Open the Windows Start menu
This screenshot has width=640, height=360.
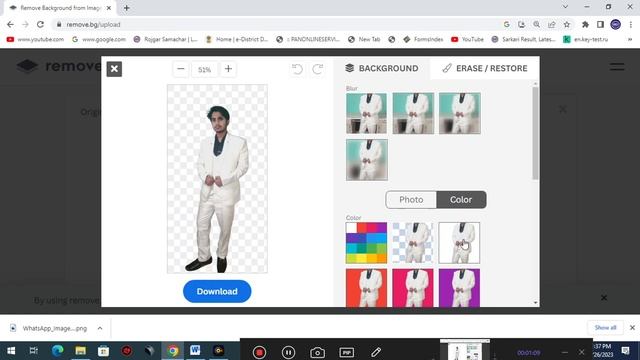click(11, 351)
